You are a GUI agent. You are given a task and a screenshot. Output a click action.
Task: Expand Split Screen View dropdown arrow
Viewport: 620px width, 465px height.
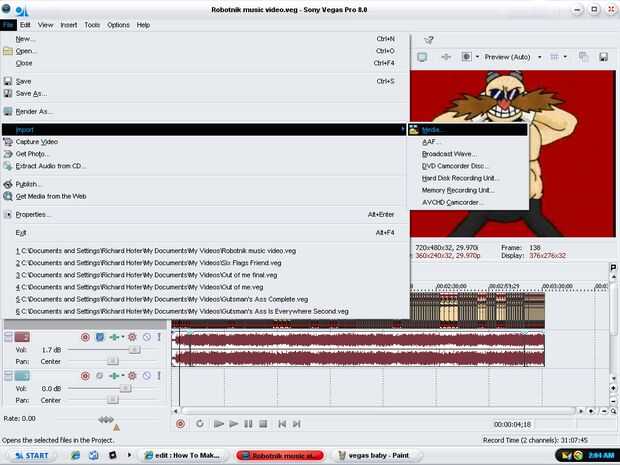tap(477, 57)
